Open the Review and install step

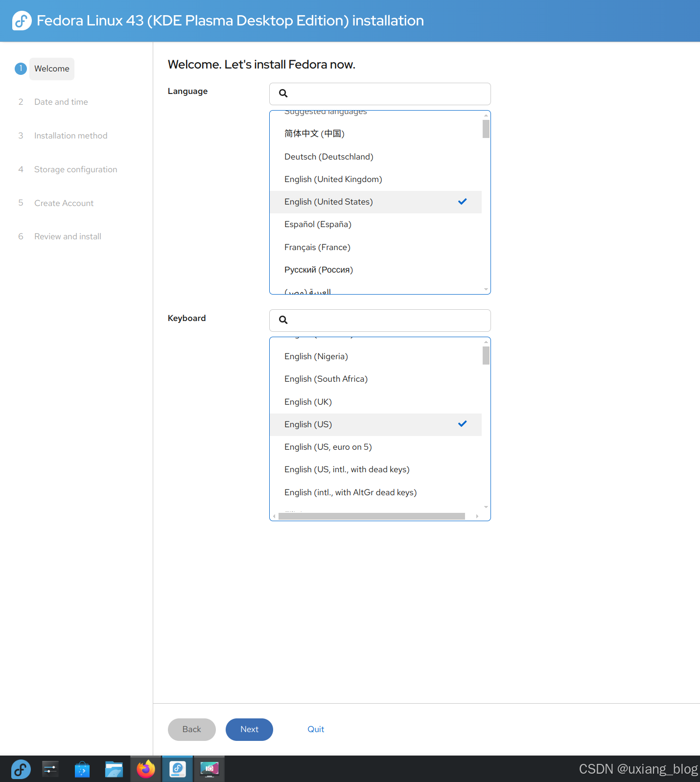(68, 236)
